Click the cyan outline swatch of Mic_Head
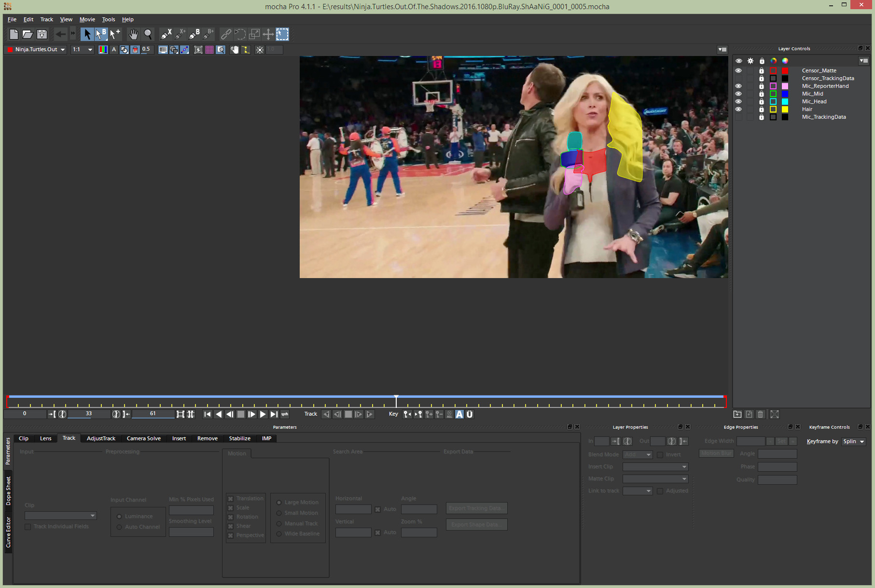875x588 pixels. [773, 101]
